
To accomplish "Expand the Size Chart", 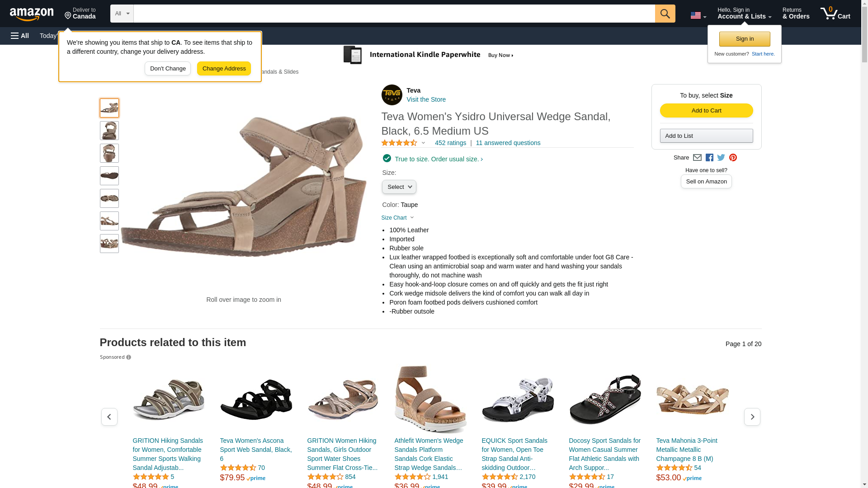I will [397, 218].
